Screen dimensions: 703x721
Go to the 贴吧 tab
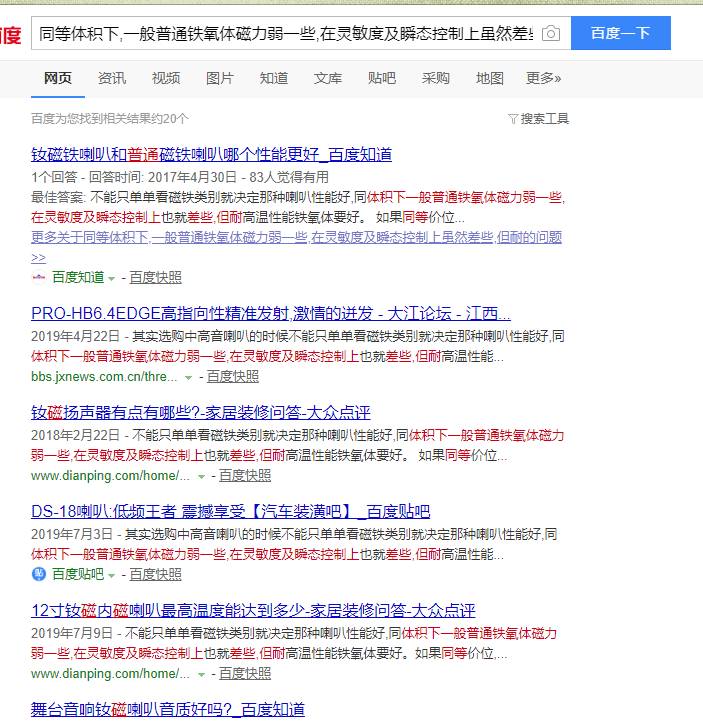point(382,78)
